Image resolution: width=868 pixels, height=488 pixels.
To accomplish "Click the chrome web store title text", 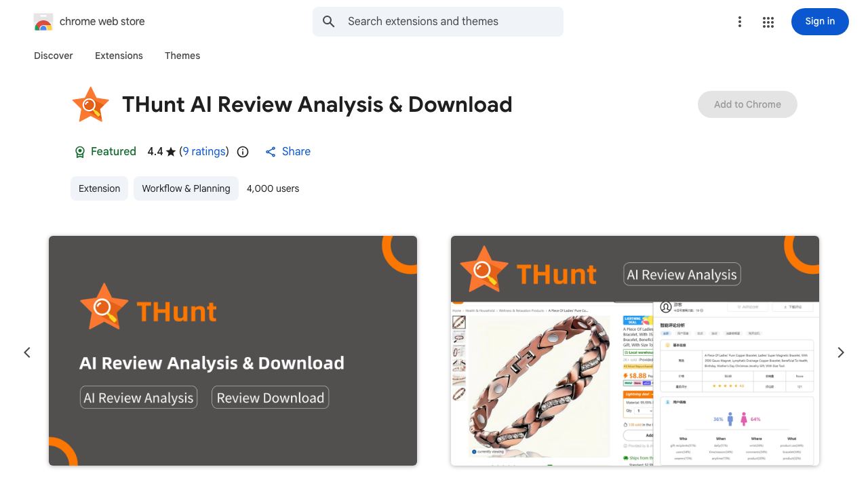I will (102, 22).
